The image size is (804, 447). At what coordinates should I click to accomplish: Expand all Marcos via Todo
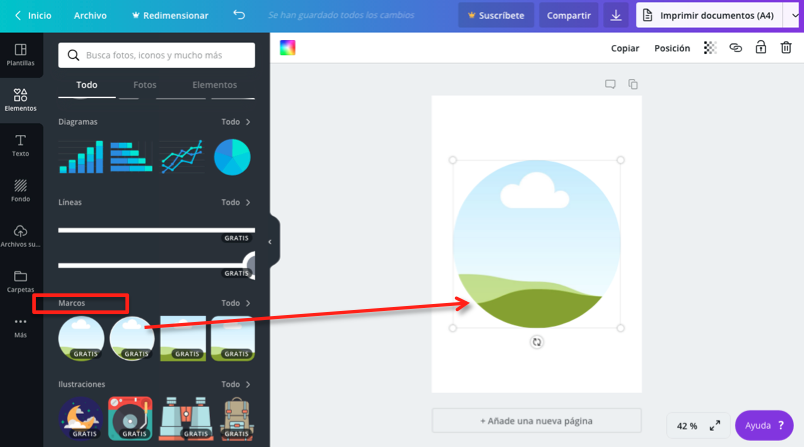click(236, 303)
